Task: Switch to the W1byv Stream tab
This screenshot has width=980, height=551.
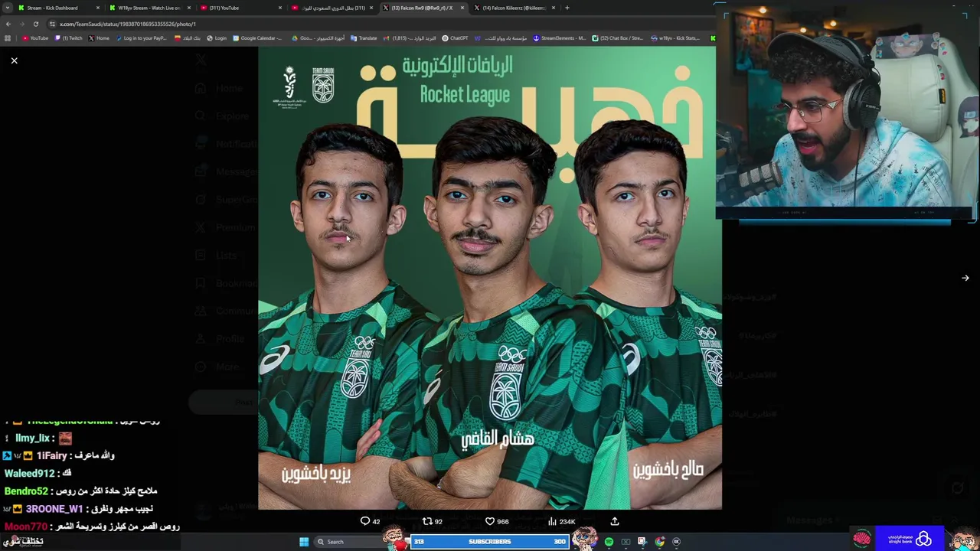Action: tap(149, 8)
